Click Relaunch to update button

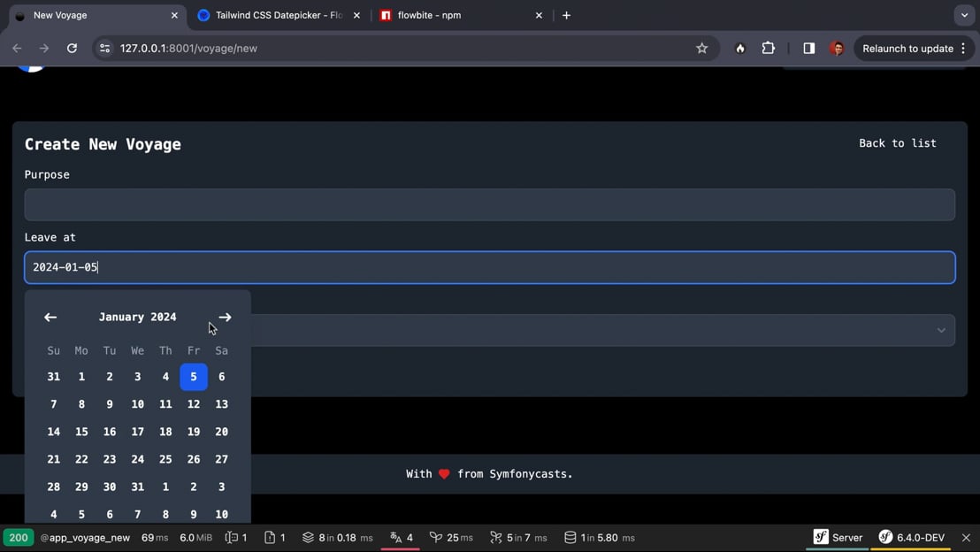pos(907,48)
